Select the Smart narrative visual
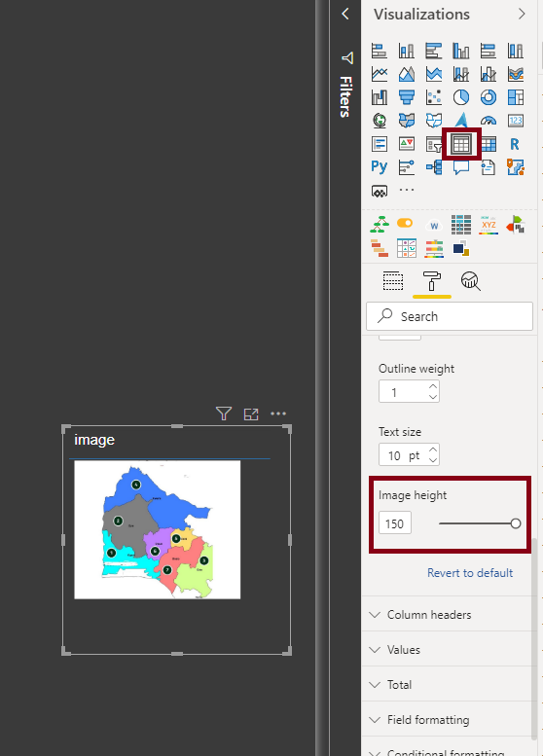Viewport: 543px width, 756px height. point(489,166)
